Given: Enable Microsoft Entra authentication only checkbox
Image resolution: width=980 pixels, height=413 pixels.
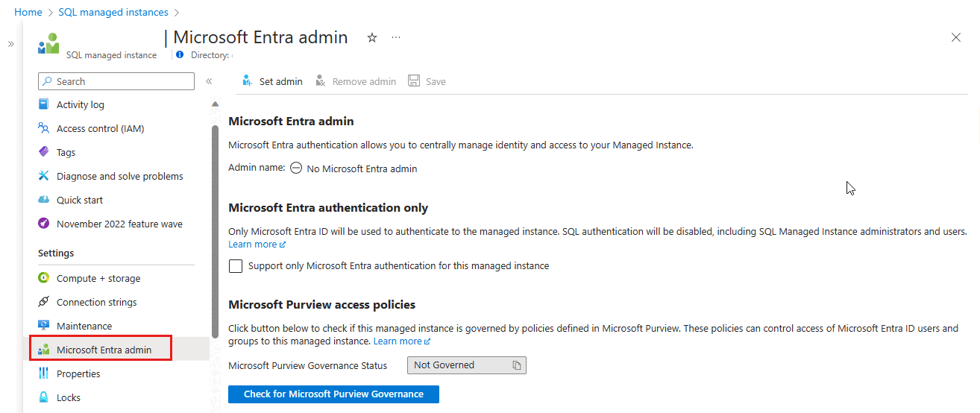Looking at the screenshot, I should [x=236, y=266].
